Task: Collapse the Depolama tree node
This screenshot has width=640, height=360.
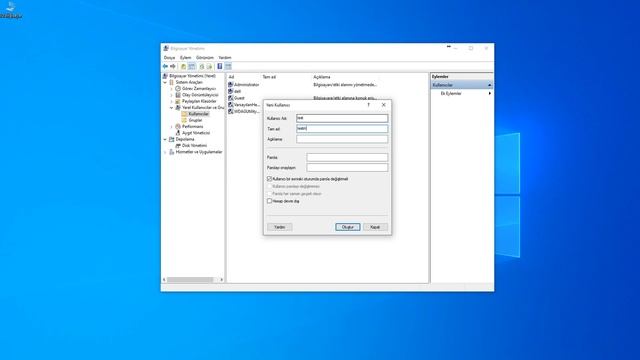Action: coord(165,139)
